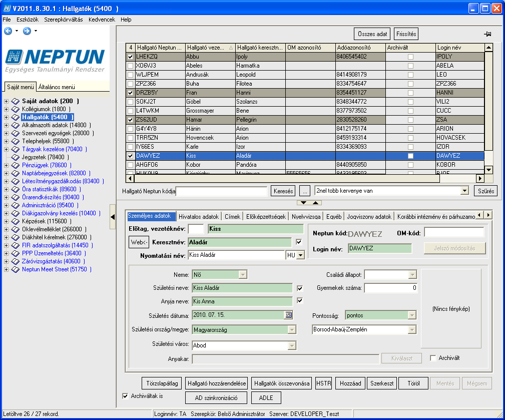Click the AD szinkronizáció button
Screen dimensions: 505x420
click(x=216, y=398)
